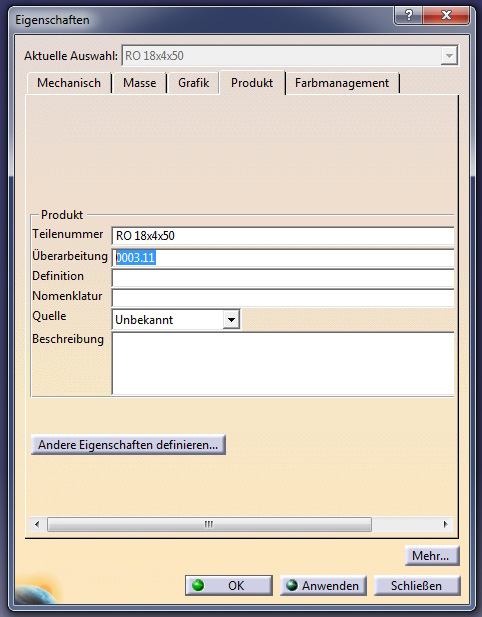Open the Grafik tab
The width and height of the screenshot is (482, 617).
point(193,83)
